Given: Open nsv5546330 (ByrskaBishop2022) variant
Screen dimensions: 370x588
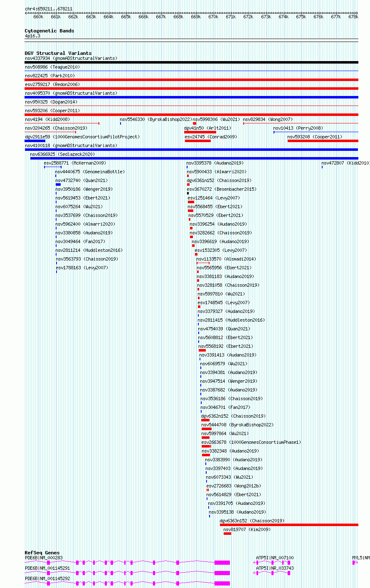Looking at the screenshot, I should click(x=156, y=119).
